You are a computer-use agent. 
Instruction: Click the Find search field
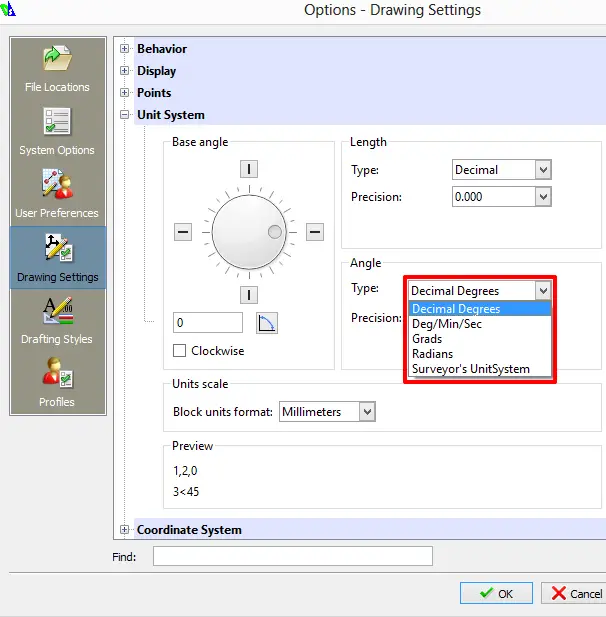[x=293, y=556]
